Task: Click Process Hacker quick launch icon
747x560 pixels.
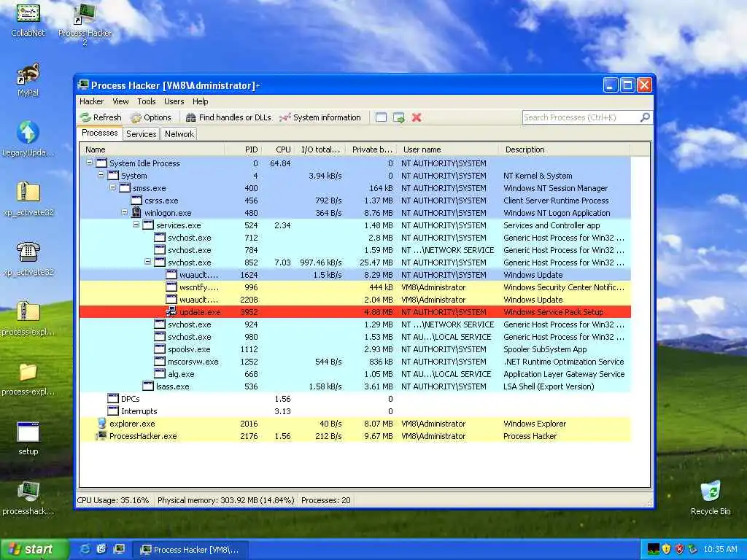Action: pyautogui.click(x=119, y=549)
